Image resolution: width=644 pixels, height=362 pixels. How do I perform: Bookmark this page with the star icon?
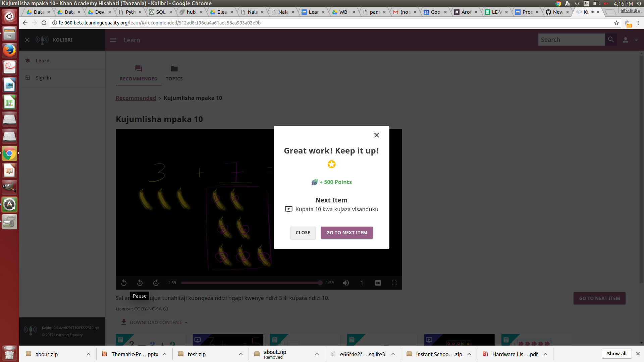616,23
